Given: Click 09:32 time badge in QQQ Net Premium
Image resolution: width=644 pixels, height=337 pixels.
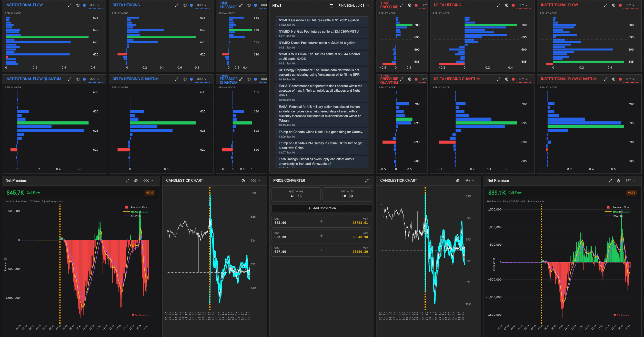Looking at the screenshot, I should [x=150, y=193].
